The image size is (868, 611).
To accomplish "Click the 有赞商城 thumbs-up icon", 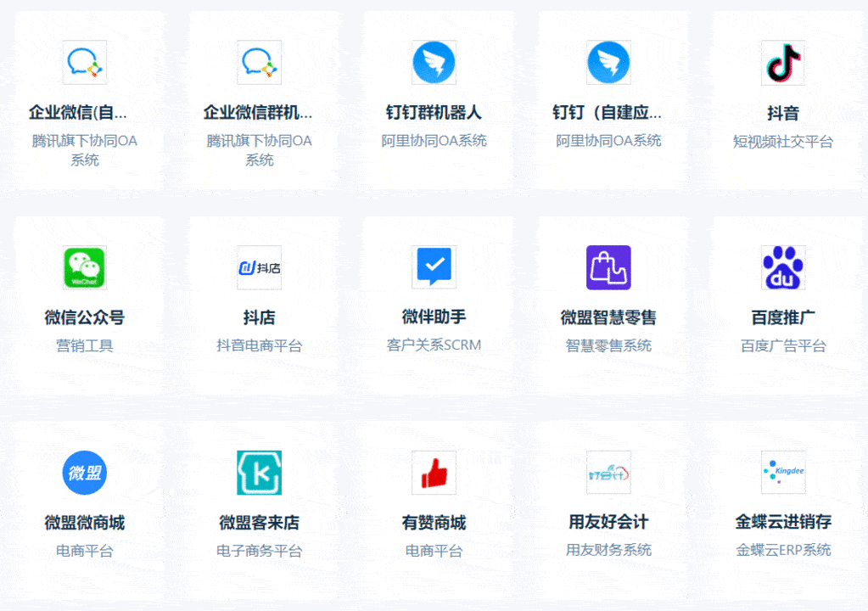I will click(434, 473).
